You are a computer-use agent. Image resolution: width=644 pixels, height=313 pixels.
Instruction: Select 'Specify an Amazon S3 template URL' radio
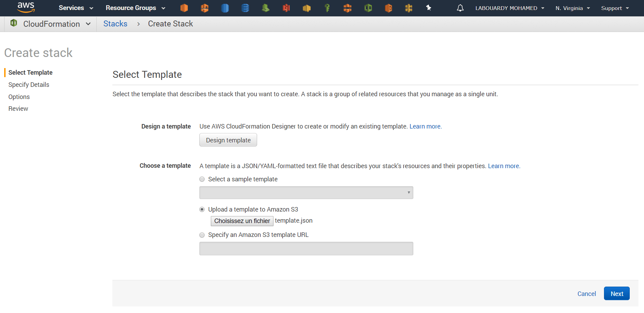[x=202, y=235]
